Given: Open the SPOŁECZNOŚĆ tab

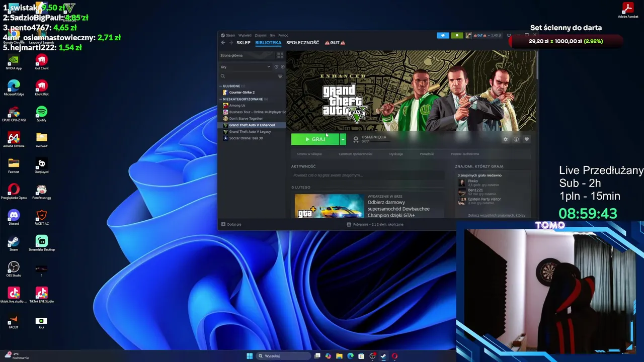Looking at the screenshot, I should click(x=303, y=43).
